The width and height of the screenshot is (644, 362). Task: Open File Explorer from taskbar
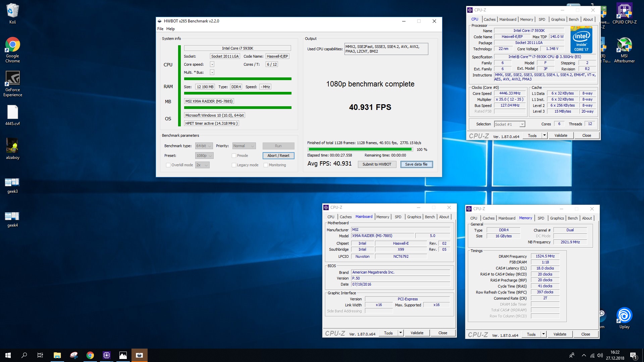coord(57,355)
